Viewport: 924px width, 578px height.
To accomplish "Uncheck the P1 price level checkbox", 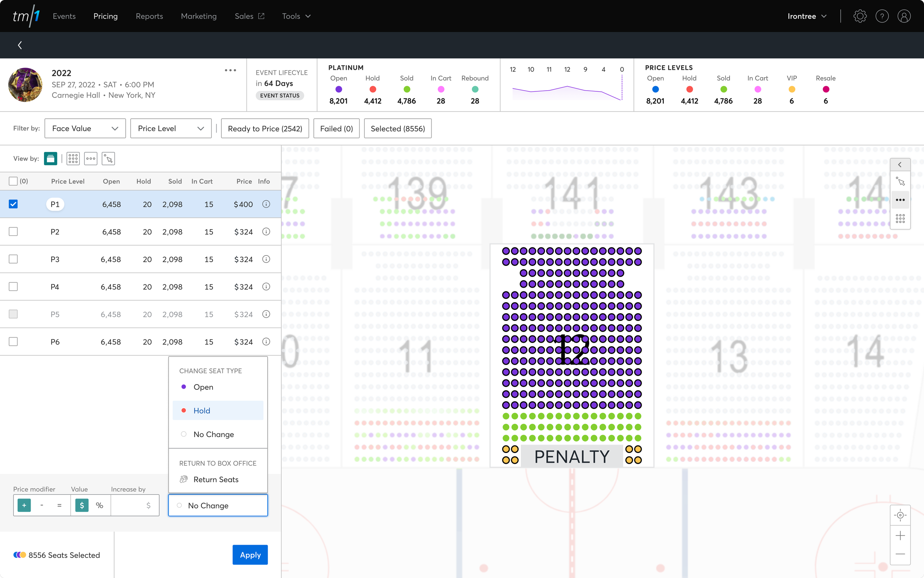I will coord(13,204).
